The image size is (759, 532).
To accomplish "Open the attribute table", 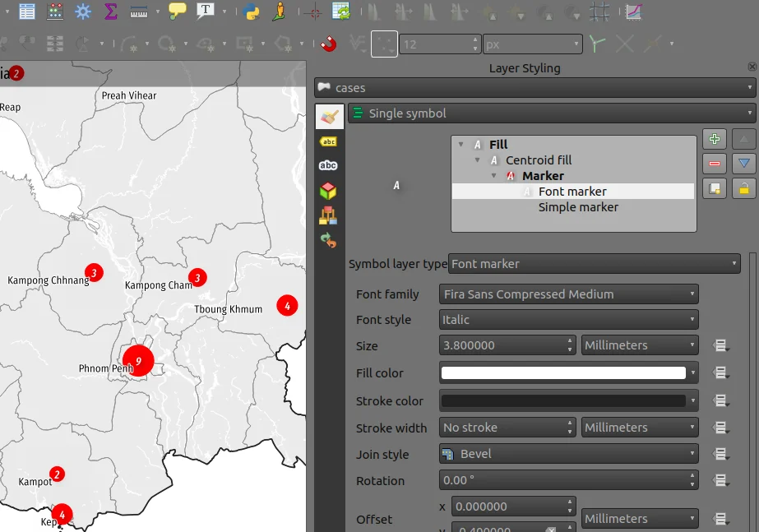I will pos(27,12).
